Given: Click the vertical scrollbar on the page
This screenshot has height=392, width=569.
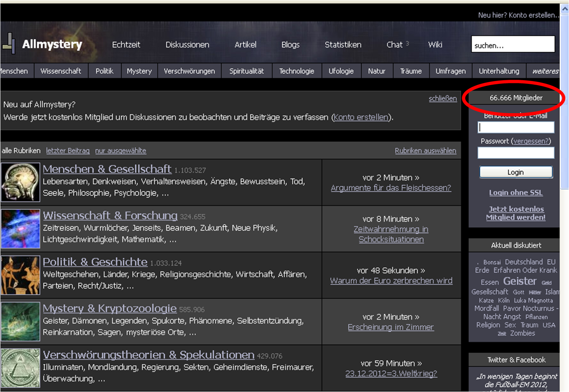Looking at the screenshot, I should (565, 122).
